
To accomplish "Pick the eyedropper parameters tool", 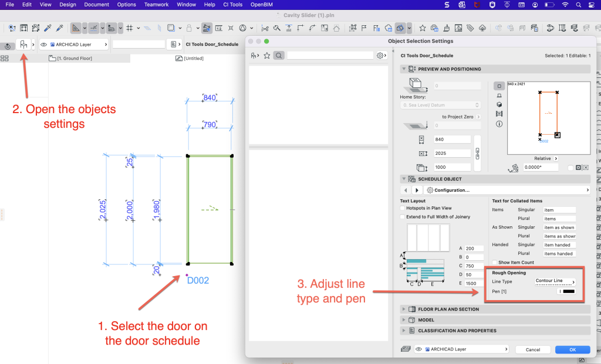I will (48, 28).
